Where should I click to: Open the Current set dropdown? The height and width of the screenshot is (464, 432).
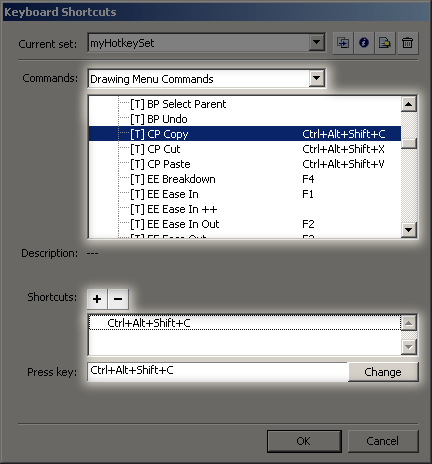[x=316, y=42]
